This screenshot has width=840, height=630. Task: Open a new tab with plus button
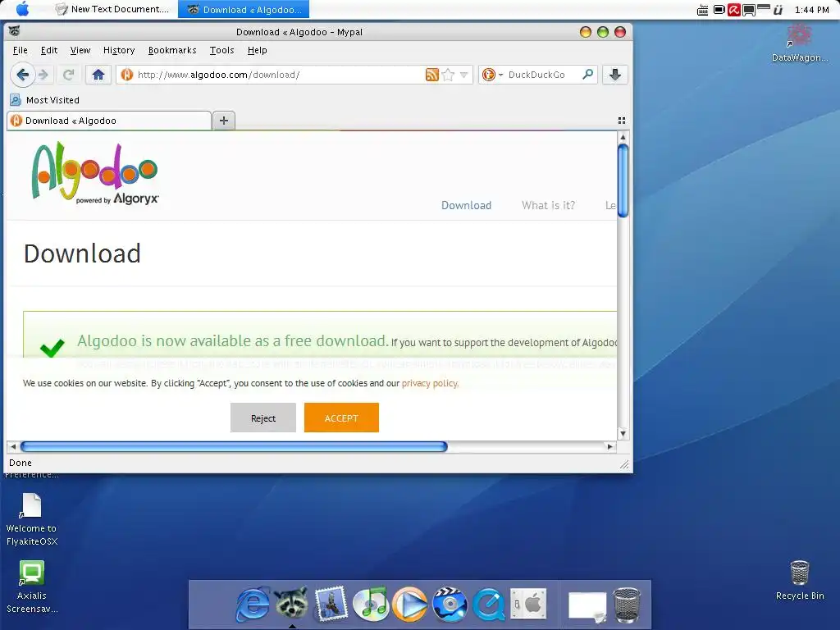224,121
